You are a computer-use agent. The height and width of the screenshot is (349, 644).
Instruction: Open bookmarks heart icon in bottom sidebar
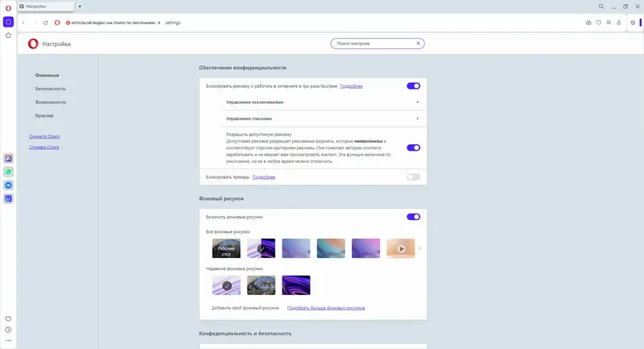[8, 319]
